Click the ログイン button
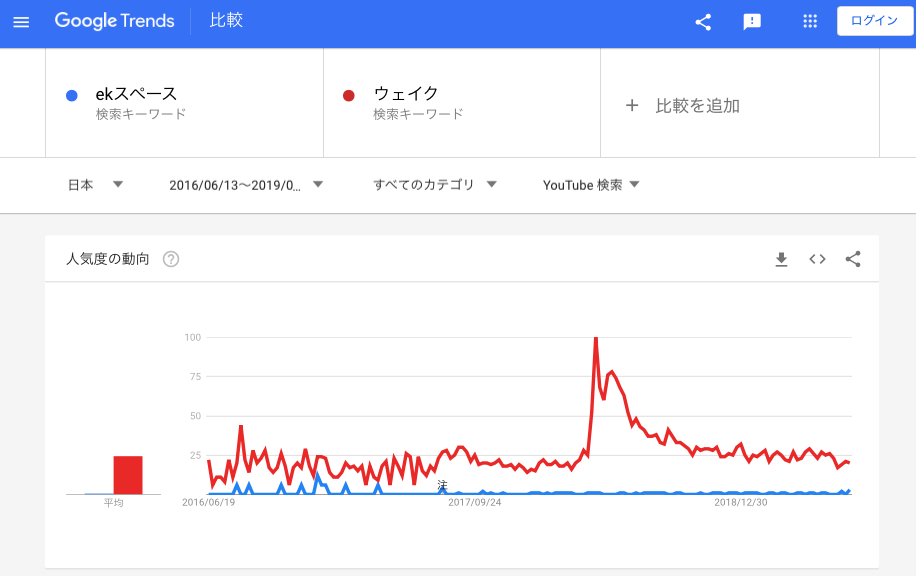Screen dimensions: 916x576 875,21
